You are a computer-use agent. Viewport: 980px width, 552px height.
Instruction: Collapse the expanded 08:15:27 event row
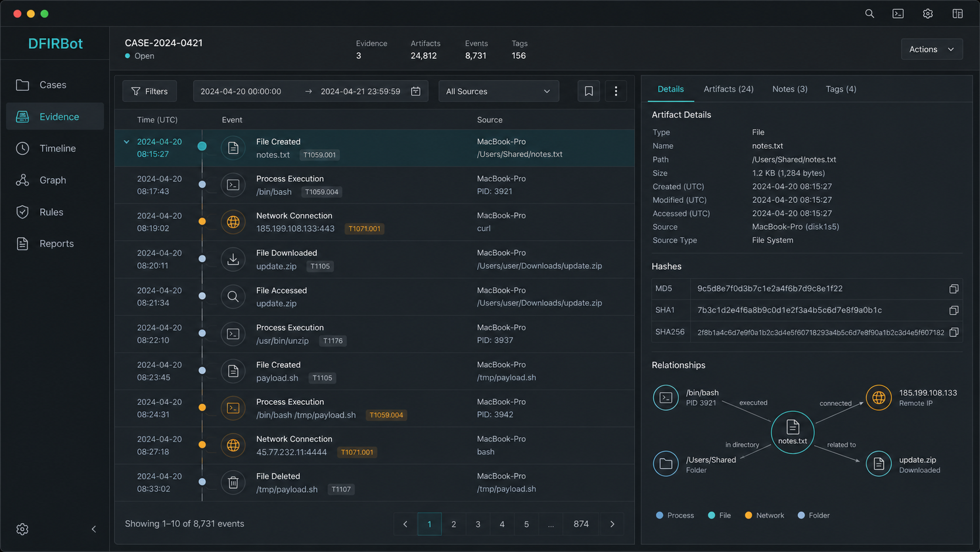click(127, 142)
